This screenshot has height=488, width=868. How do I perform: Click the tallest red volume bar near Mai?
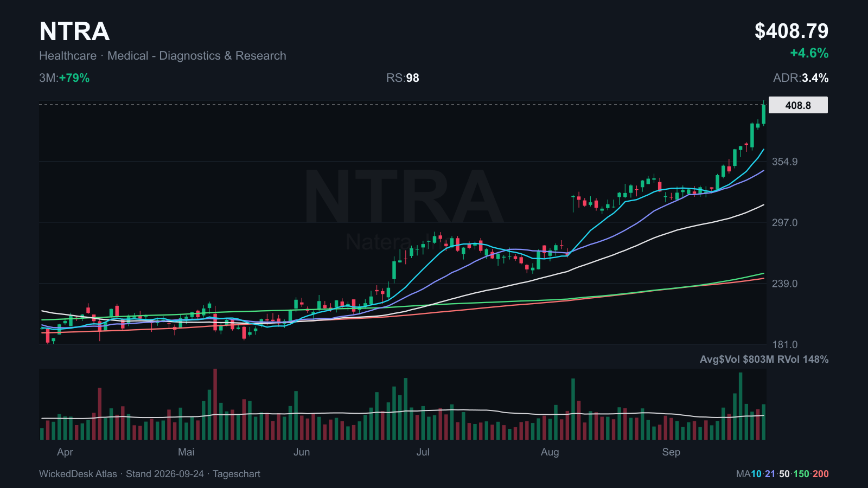[215, 404]
